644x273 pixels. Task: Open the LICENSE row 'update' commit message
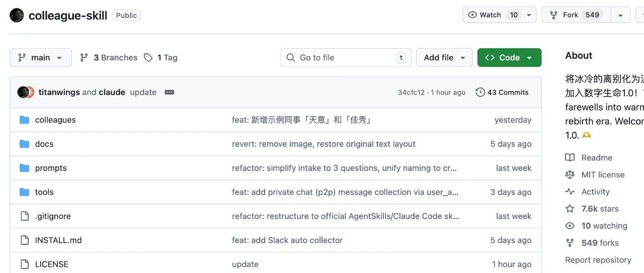coord(245,264)
